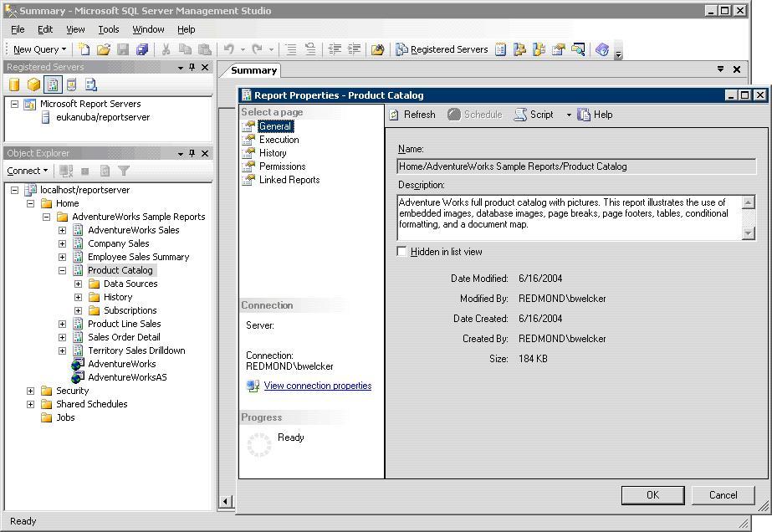
Task: Click the Database Engine server type icon
Action: pyautogui.click(x=14, y=84)
